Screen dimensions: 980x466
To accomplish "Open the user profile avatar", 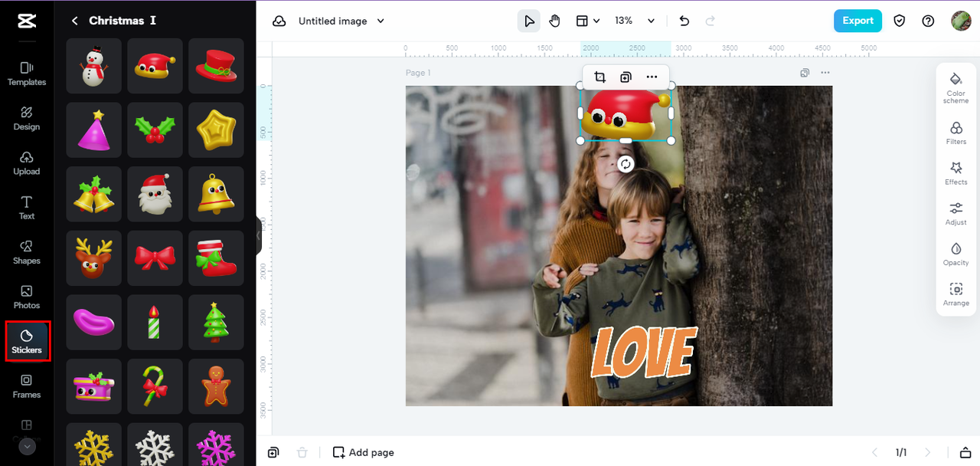I will pos(961,21).
